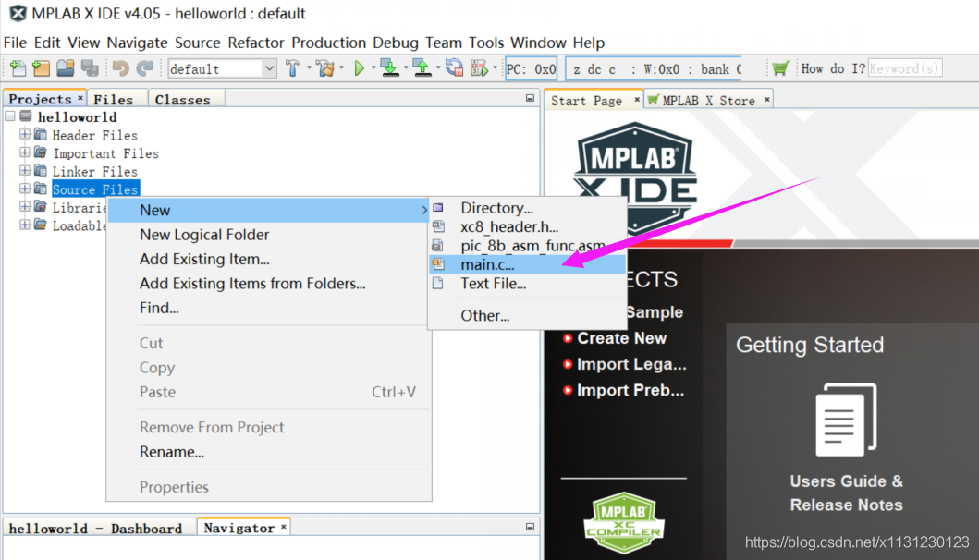Expand the Linker Files node
This screenshot has height=560, width=979.
pyautogui.click(x=24, y=170)
